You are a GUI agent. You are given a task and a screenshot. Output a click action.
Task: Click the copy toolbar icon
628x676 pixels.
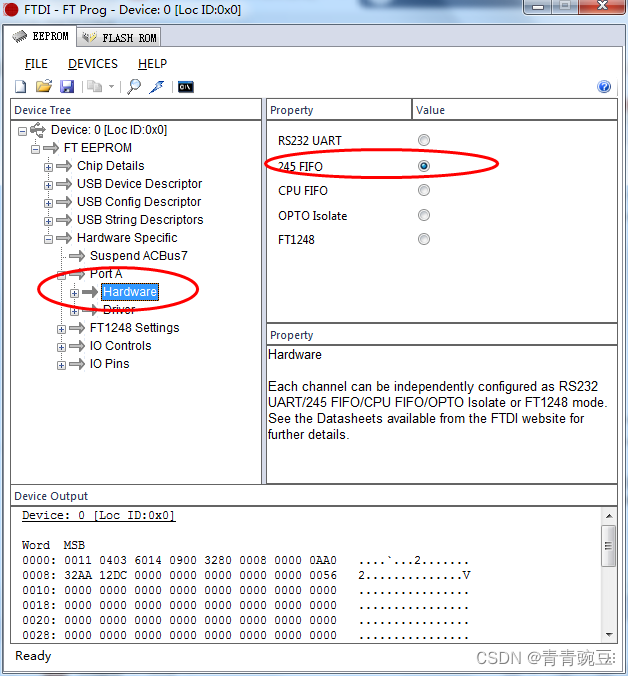95,87
